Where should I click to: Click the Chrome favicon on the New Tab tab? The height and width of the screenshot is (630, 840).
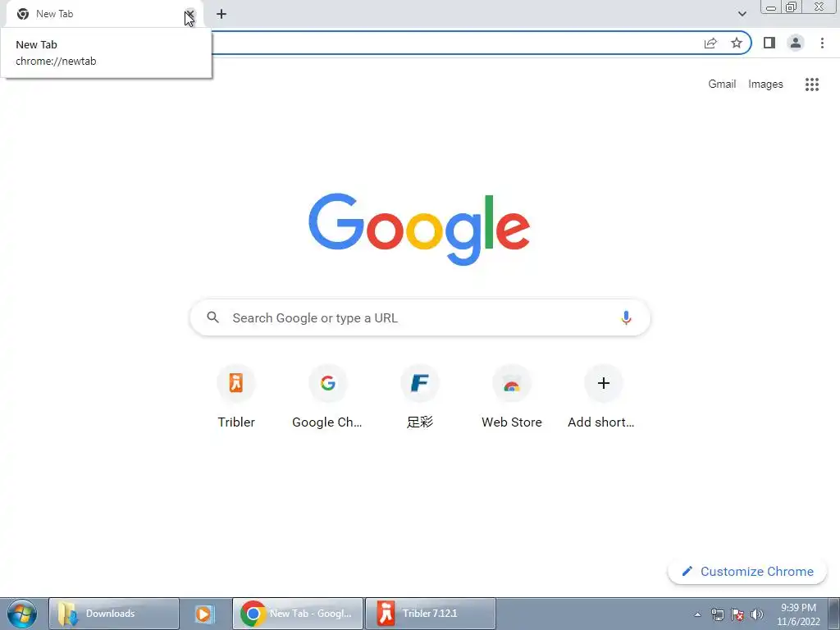click(x=22, y=14)
